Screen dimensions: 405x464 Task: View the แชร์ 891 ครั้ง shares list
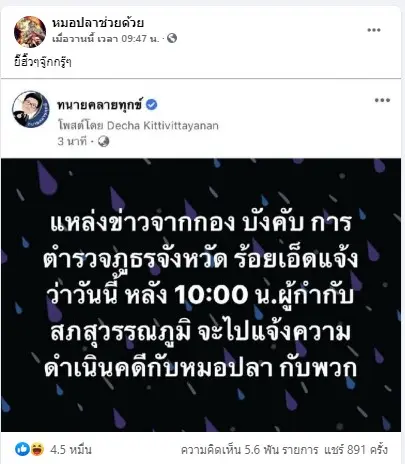[x=356, y=450]
